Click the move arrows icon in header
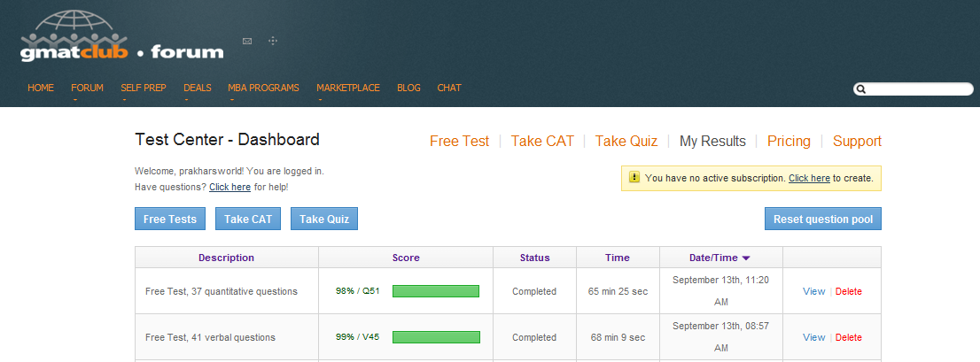The height and width of the screenshot is (362, 980). pos(273,42)
